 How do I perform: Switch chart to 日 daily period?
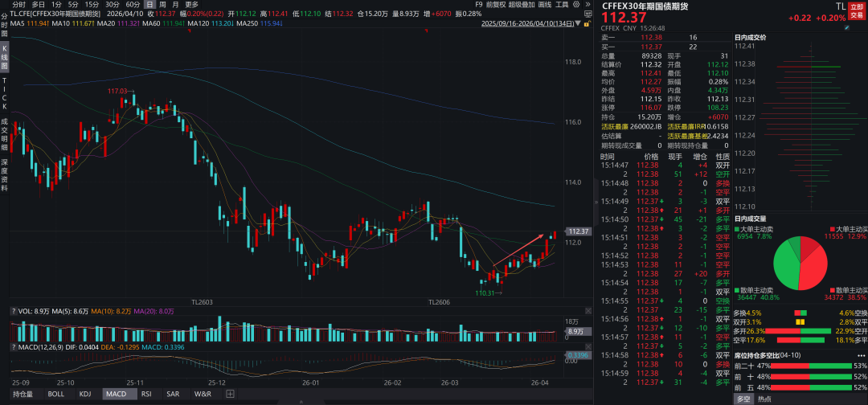[150, 4]
